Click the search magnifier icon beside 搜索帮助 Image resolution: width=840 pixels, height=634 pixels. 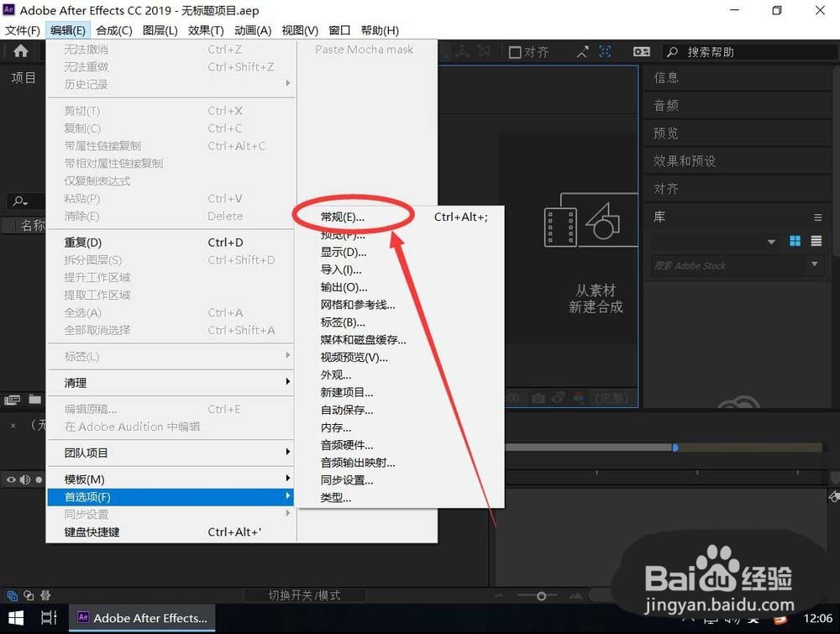click(672, 52)
